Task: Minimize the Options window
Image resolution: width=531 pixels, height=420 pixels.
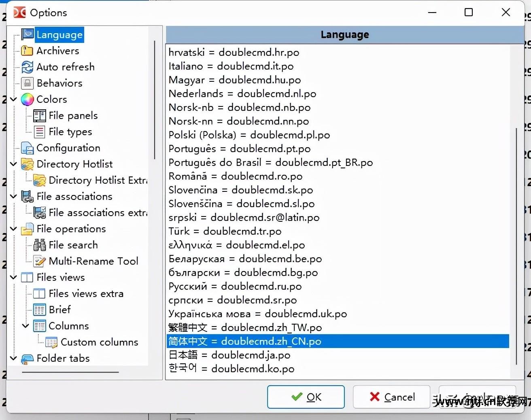Action: (x=432, y=13)
